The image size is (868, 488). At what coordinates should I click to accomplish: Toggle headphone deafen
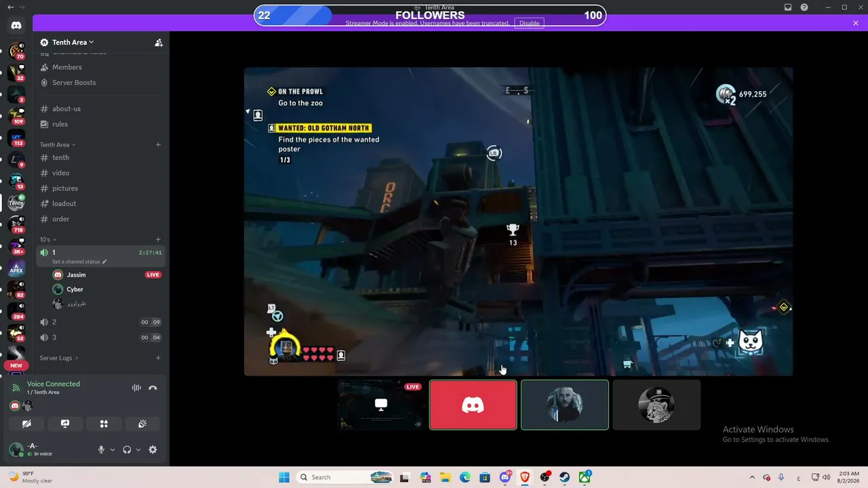click(127, 449)
